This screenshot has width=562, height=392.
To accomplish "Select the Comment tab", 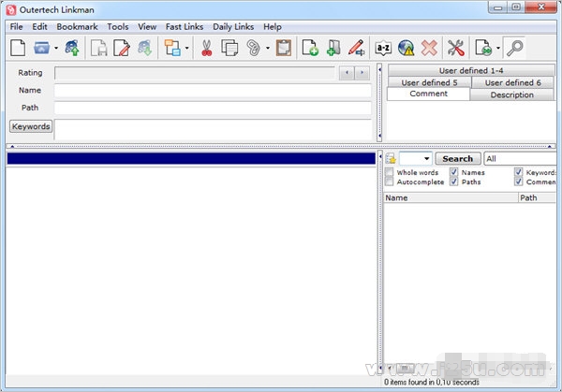I will point(429,94).
